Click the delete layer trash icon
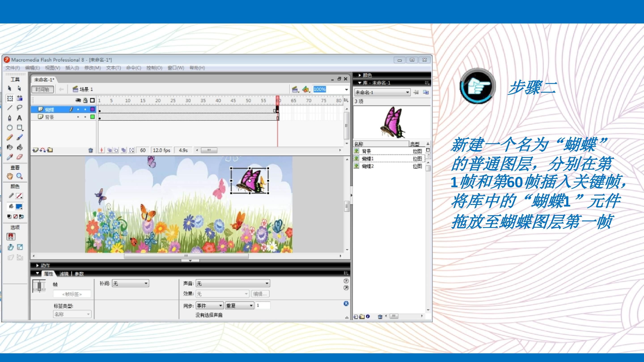 click(91, 150)
